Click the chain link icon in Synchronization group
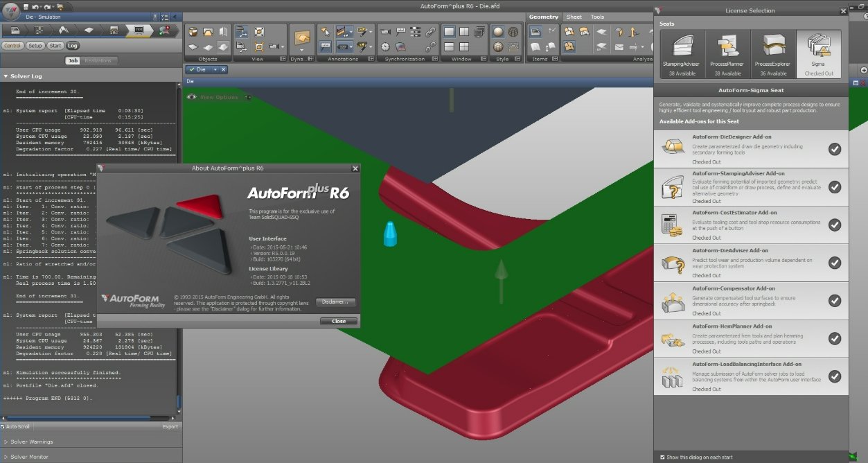 [x=431, y=32]
